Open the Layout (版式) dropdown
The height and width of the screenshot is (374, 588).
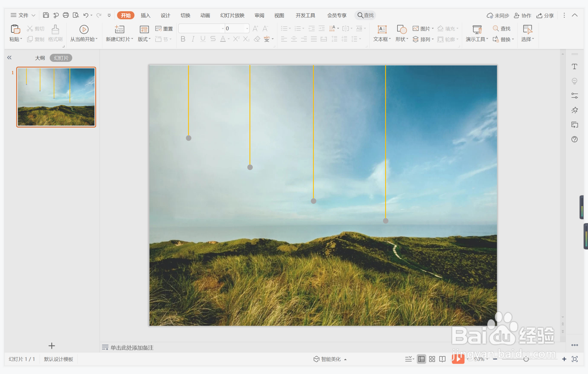(x=144, y=39)
